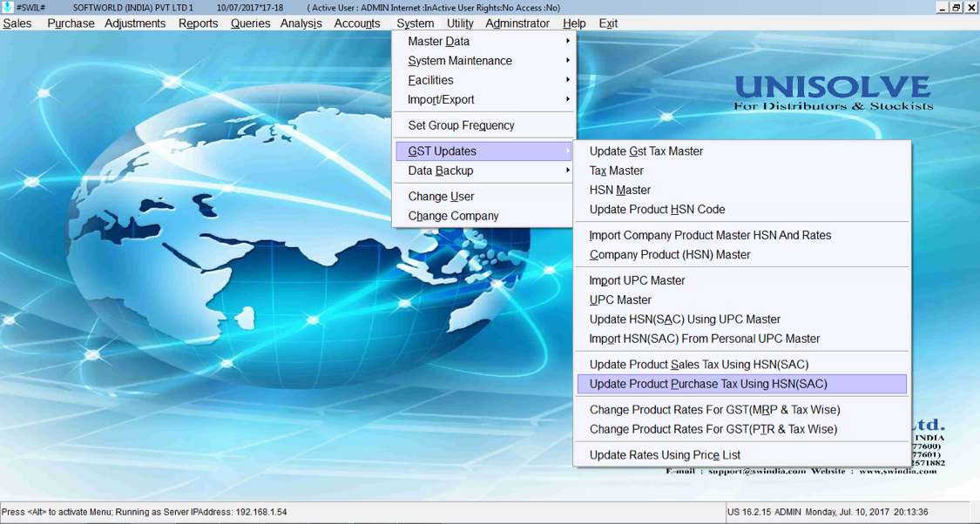Click Exit in the menu bar

tap(608, 24)
